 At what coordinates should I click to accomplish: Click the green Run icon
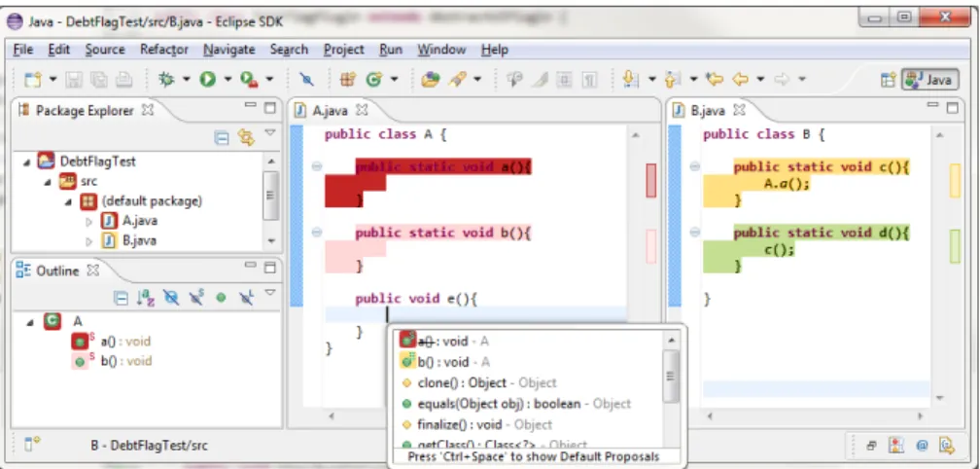[208, 80]
